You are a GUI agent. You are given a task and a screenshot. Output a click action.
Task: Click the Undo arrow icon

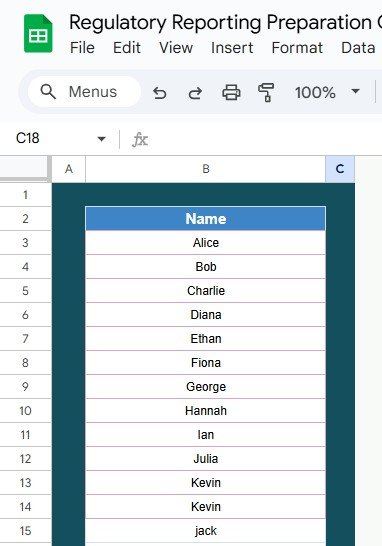(159, 93)
